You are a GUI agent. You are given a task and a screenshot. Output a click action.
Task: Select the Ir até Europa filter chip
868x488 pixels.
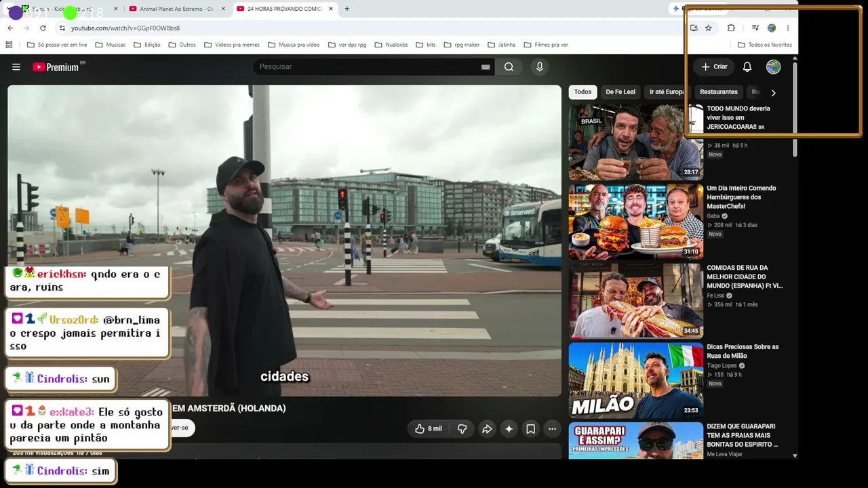666,92
